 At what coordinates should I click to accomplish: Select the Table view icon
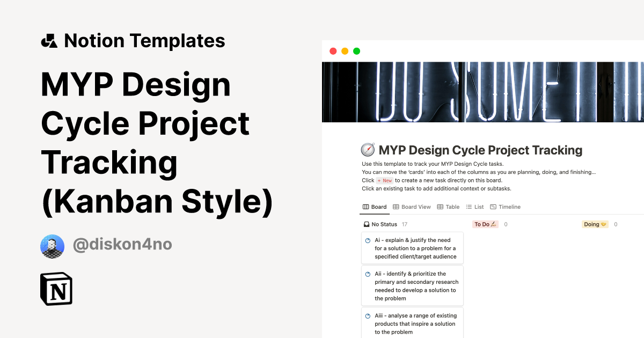[439, 207]
